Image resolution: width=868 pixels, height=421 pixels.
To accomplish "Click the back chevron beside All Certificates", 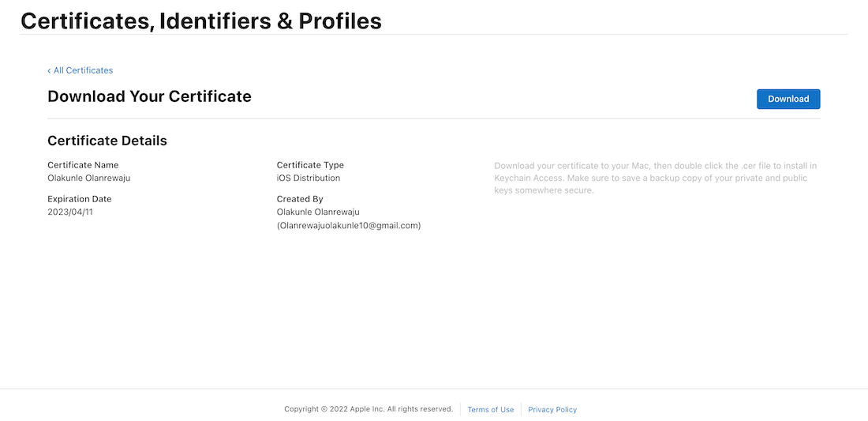I will (x=49, y=71).
